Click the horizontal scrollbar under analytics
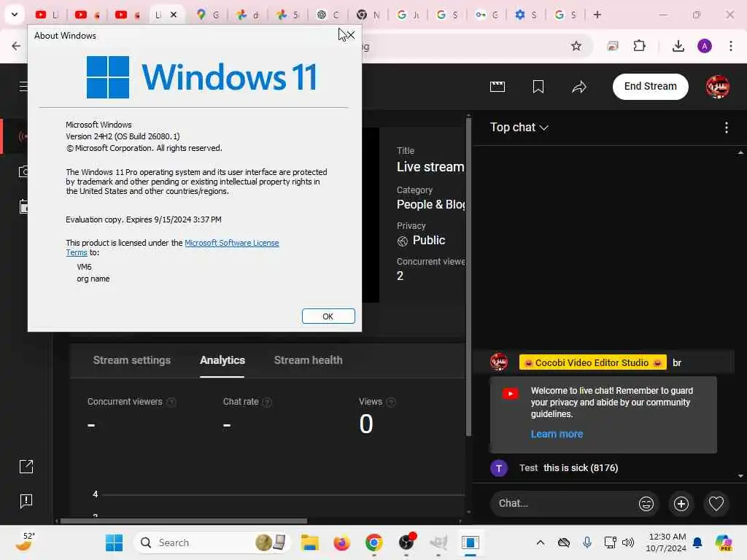Viewport: 747px width, 560px height. (x=184, y=521)
